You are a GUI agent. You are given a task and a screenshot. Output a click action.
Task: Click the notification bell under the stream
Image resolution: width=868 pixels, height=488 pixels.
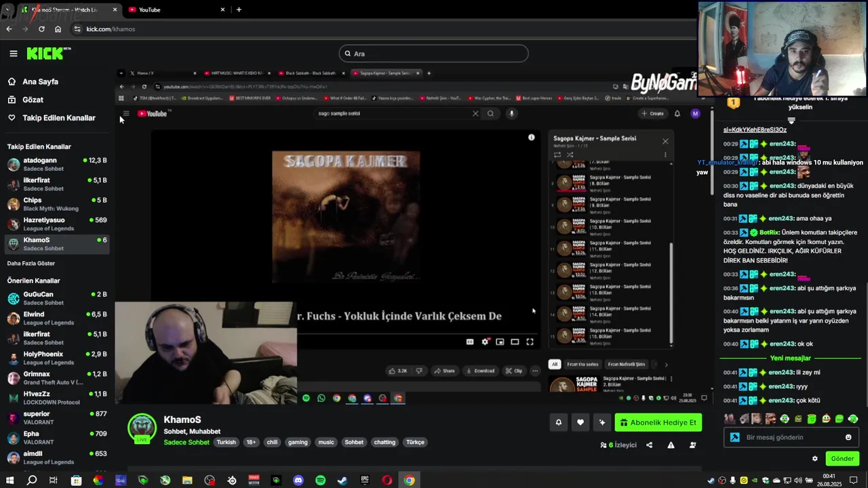[x=559, y=422]
